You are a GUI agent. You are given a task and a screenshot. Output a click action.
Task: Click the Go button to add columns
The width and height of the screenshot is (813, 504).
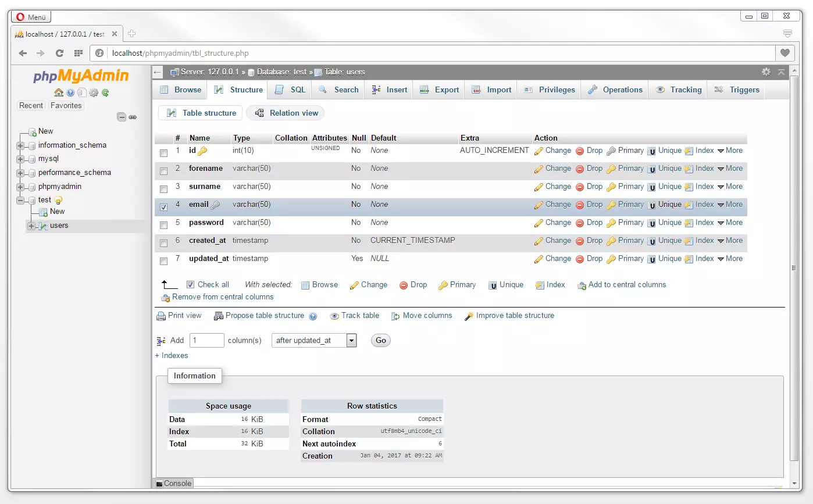point(380,340)
